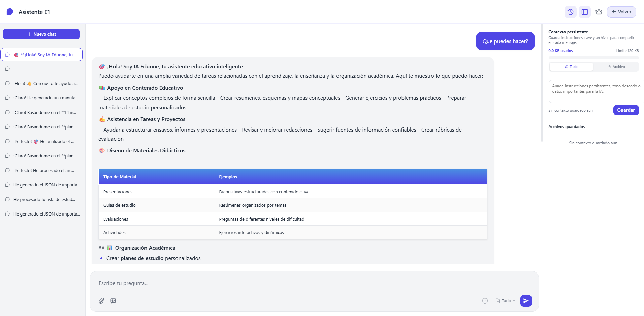The width and height of the screenshot is (644, 316).
Task: Click the send message arrow button
Action: tap(526, 301)
